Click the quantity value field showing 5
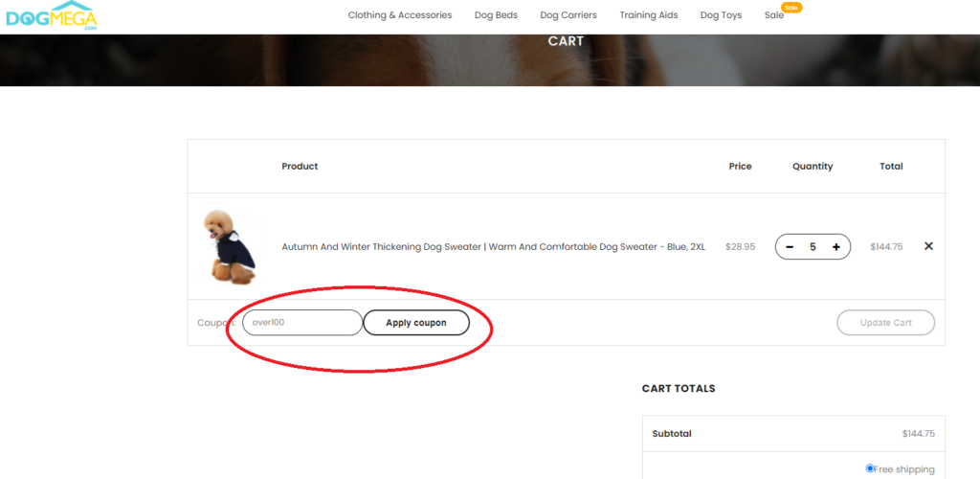This screenshot has width=980, height=479. click(x=813, y=247)
